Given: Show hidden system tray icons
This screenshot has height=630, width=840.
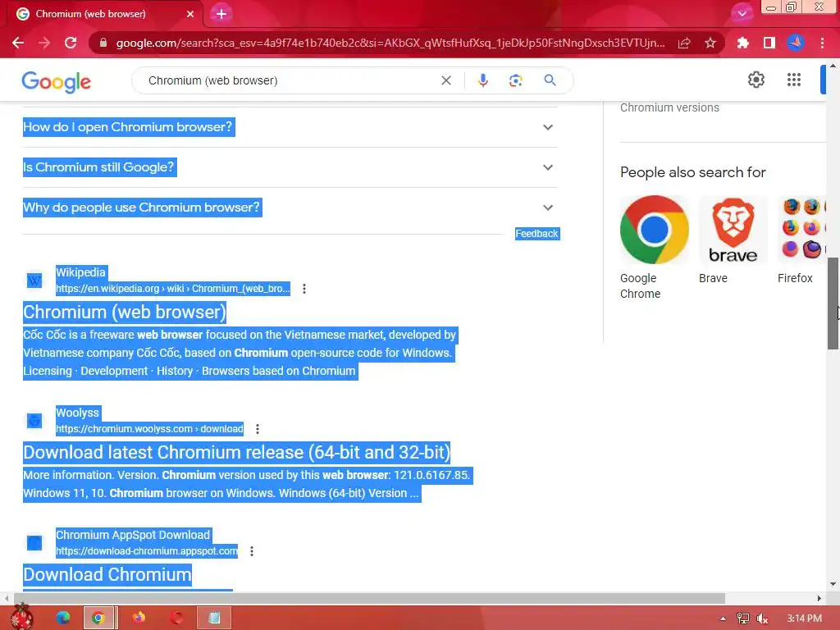Looking at the screenshot, I should coord(723,619).
